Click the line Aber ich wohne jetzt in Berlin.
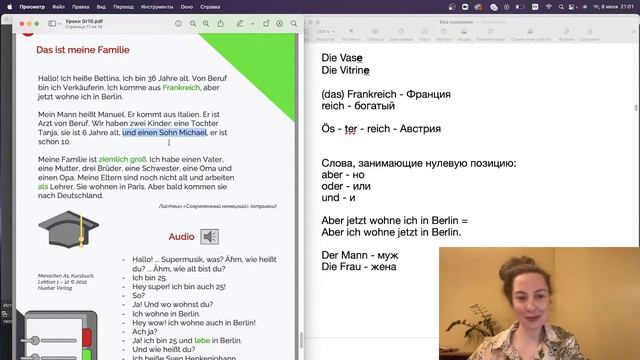The width and height of the screenshot is (640, 360). [391, 232]
